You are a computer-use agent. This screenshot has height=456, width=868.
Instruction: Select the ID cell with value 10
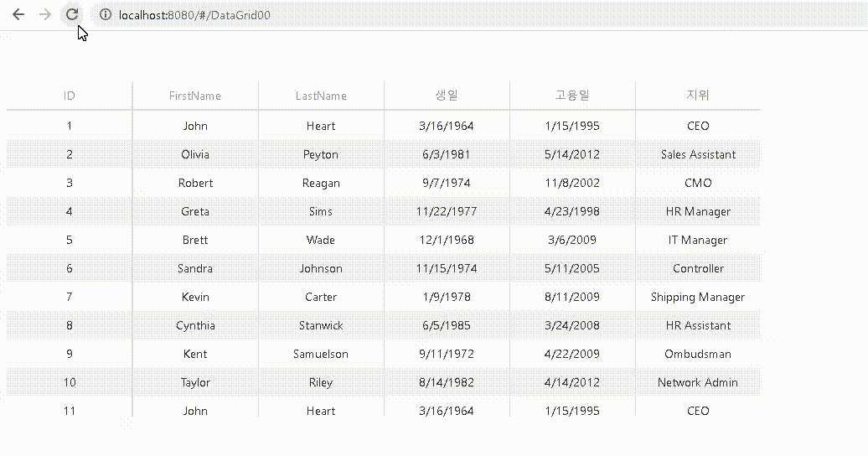click(70, 383)
